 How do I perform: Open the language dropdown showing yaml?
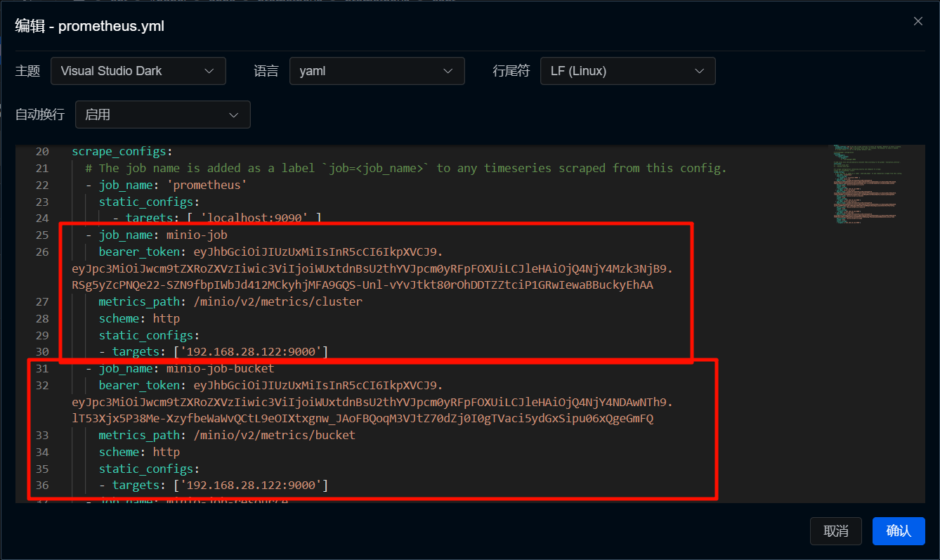tap(377, 71)
